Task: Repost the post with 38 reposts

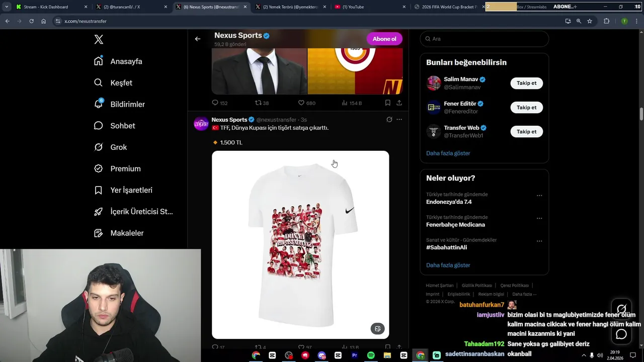Action: (262, 103)
